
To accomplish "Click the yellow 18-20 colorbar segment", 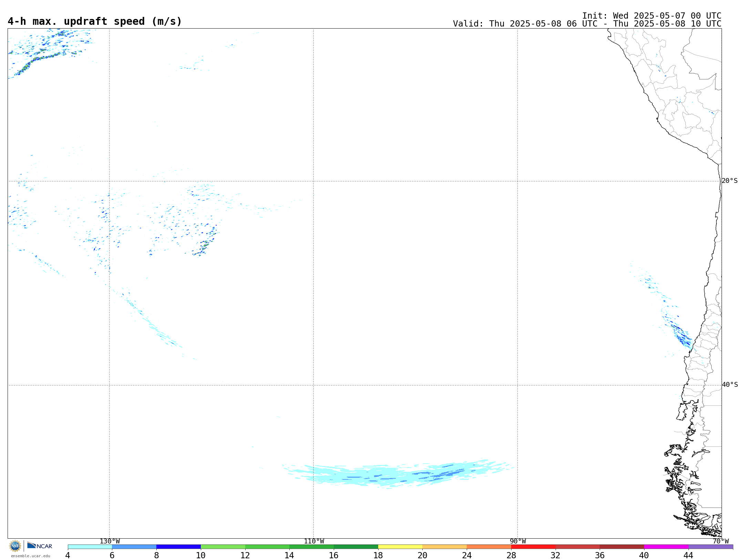I will click(x=400, y=547).
